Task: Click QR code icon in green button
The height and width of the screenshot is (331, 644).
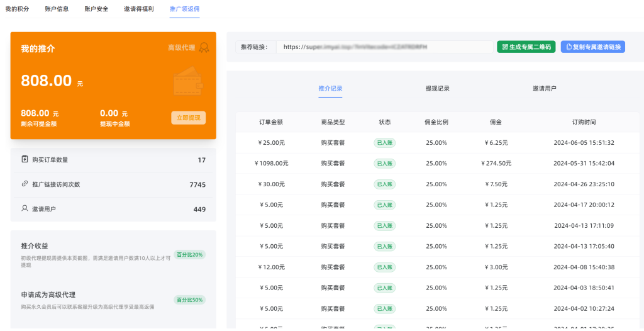Action: (505, 47)
